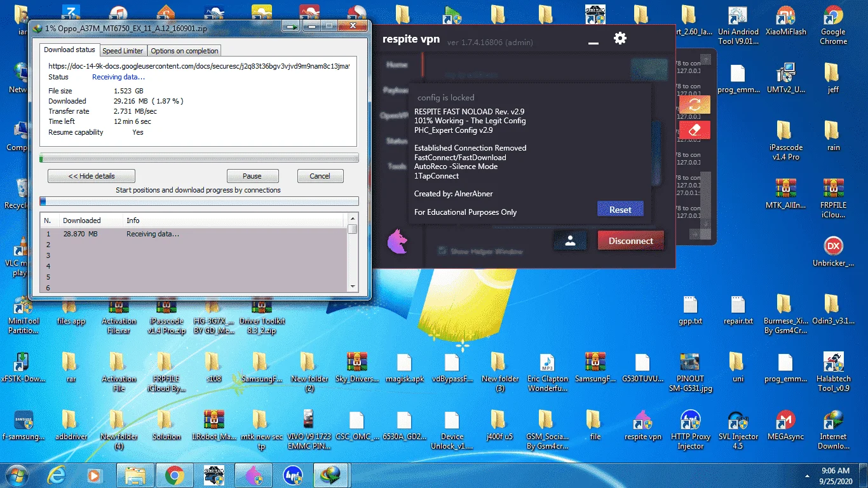Select respite vpn desktop shortcut
Viewport: 868px width, 488px height.
pyautogui.click(x=642, y=426)
